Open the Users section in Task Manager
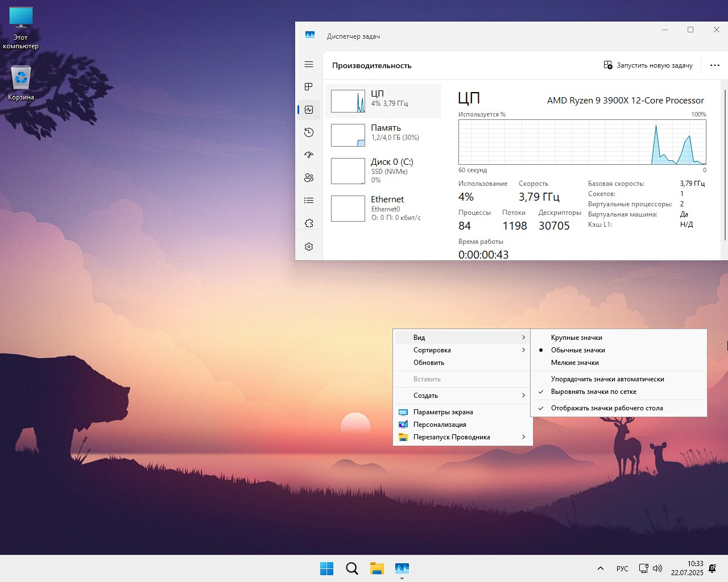728x582 pixels. tap(308, 177)
